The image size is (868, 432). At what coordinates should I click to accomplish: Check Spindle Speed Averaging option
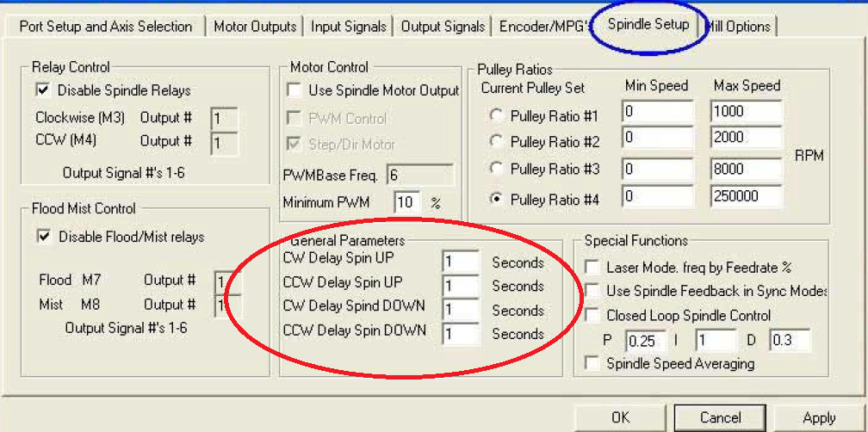pyautogui.click(x=592, y=363)
